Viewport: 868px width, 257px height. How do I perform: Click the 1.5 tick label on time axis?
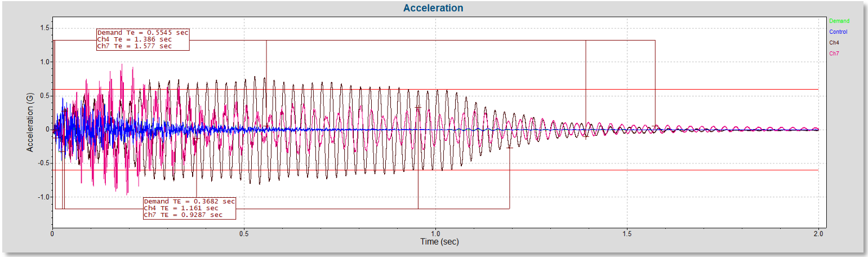point(627,233)
